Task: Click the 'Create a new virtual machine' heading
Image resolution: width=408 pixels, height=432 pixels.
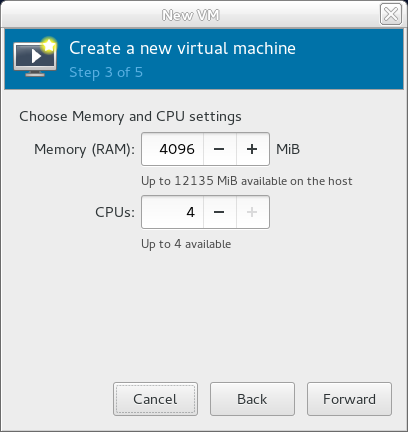Action: point(182,48)
